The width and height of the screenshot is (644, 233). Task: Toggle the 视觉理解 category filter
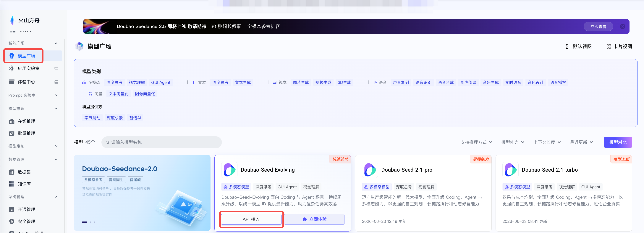[137, 82]
